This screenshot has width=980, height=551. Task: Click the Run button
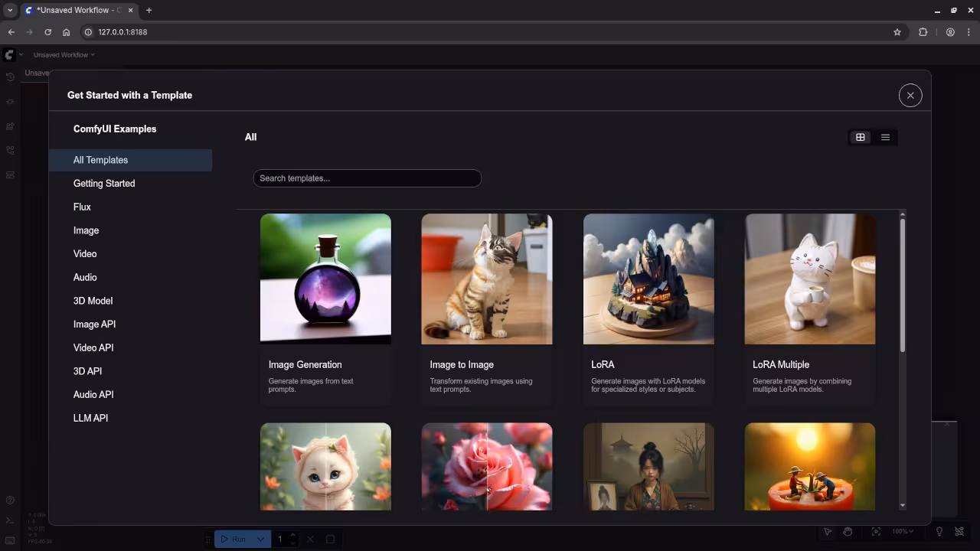tap(234, 540)
